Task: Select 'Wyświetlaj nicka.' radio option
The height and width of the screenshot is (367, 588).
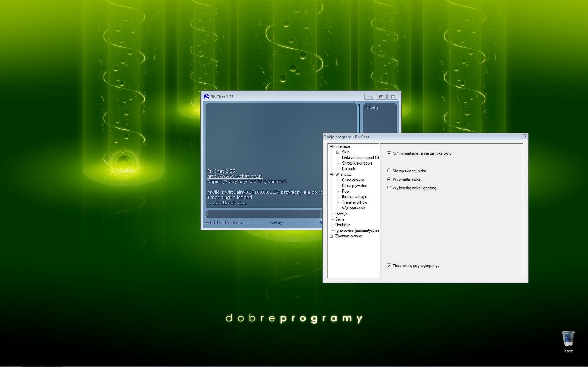Action: tap(389, 179)
